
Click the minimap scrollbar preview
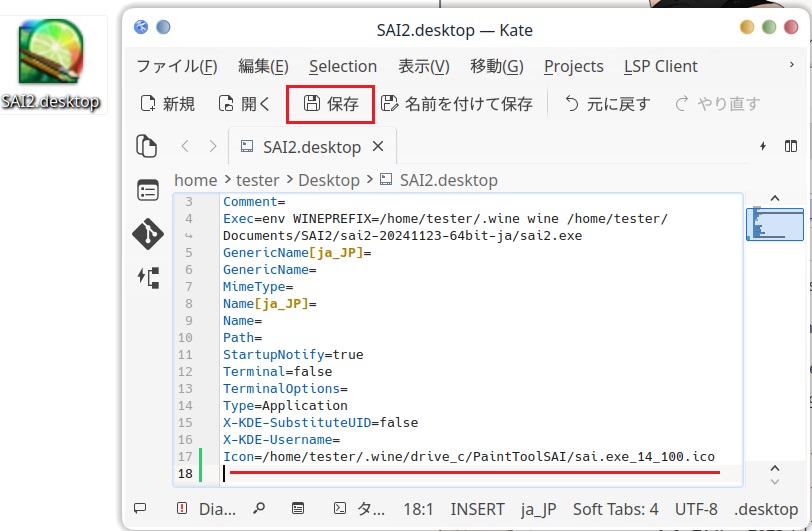tap(774, 224)
